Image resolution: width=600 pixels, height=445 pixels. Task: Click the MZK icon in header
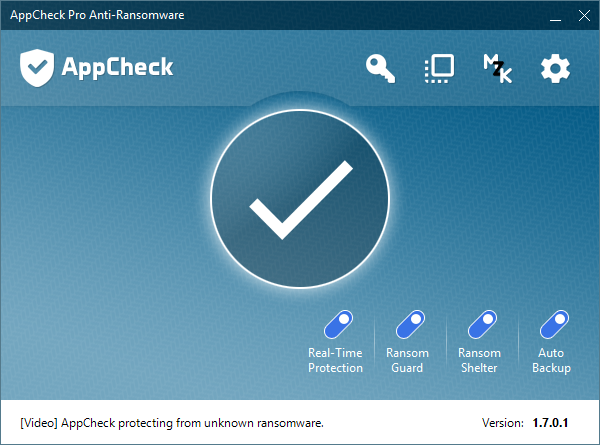(497, 69)
